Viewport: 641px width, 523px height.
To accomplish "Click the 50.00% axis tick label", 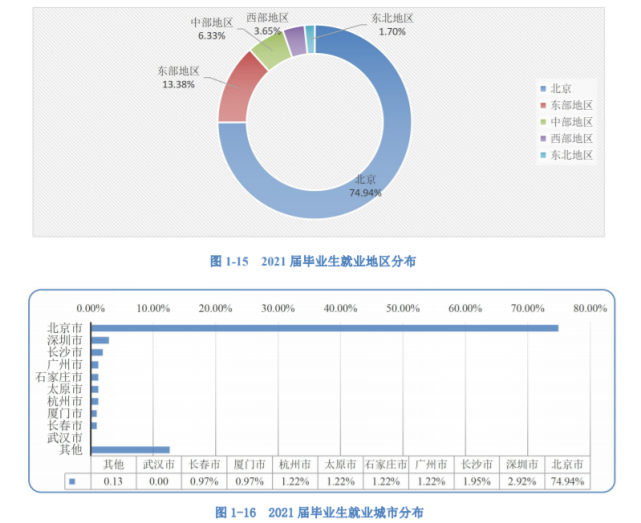I will point(403,308).
